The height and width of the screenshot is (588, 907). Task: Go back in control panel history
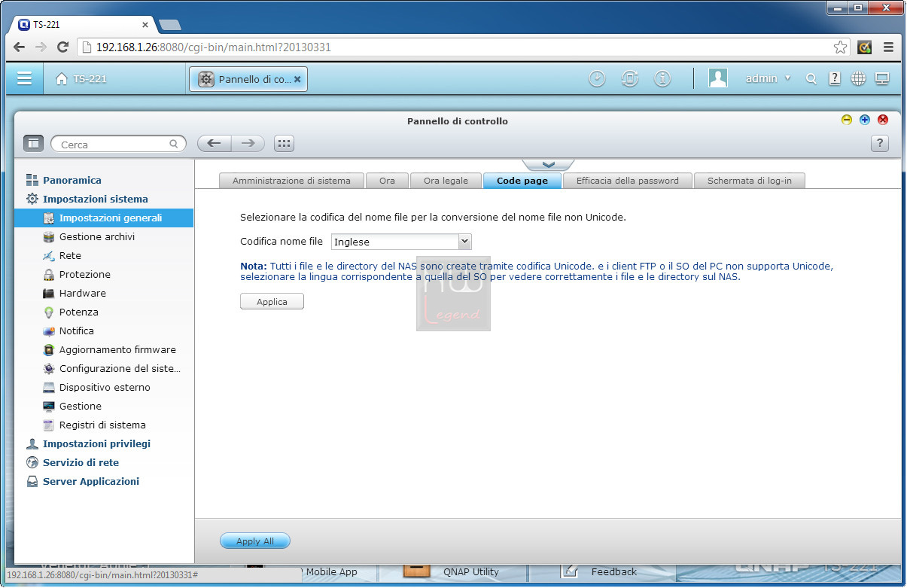coord(215,143)
